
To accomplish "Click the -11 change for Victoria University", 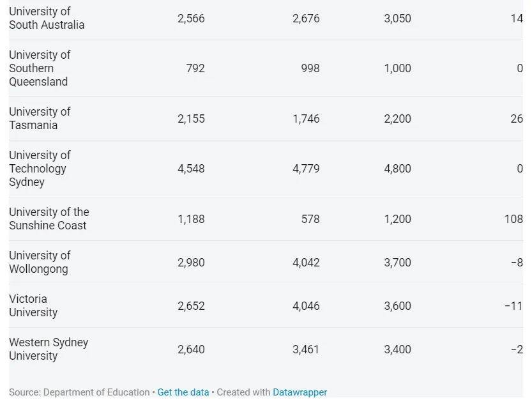I will tap(513, 306).
